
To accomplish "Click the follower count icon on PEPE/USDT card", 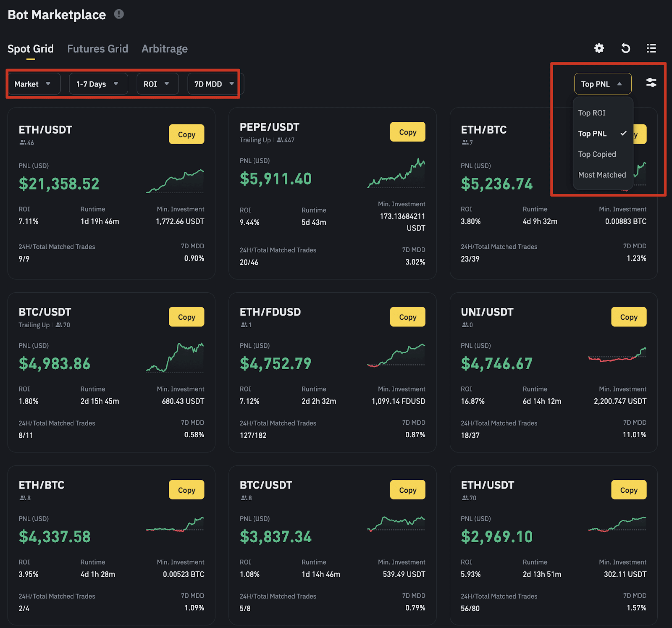I will coord(280,140).
